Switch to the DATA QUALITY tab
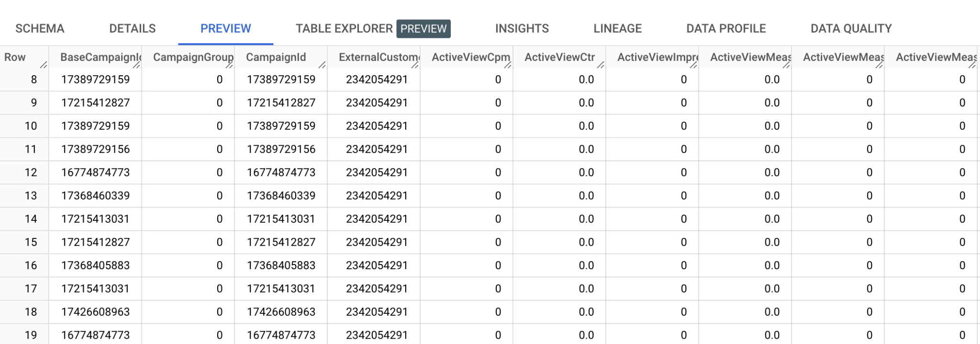The image size is (980, 344). 851,29
